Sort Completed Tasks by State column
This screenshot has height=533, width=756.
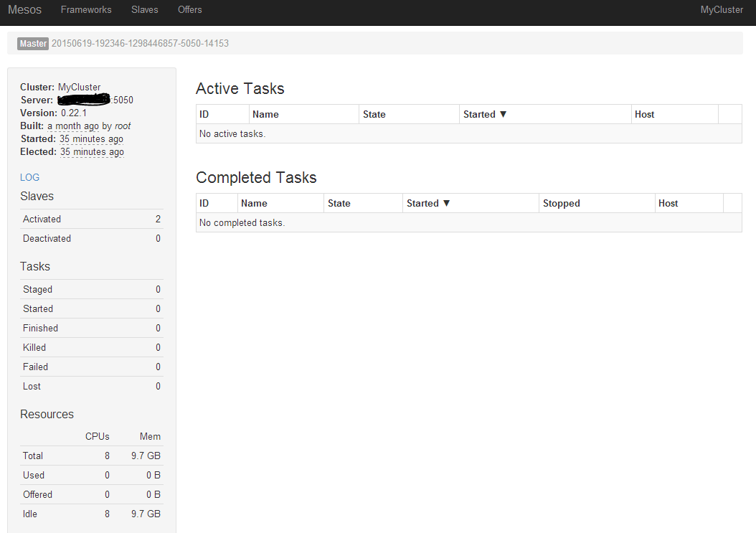click(x=339, y=204)
